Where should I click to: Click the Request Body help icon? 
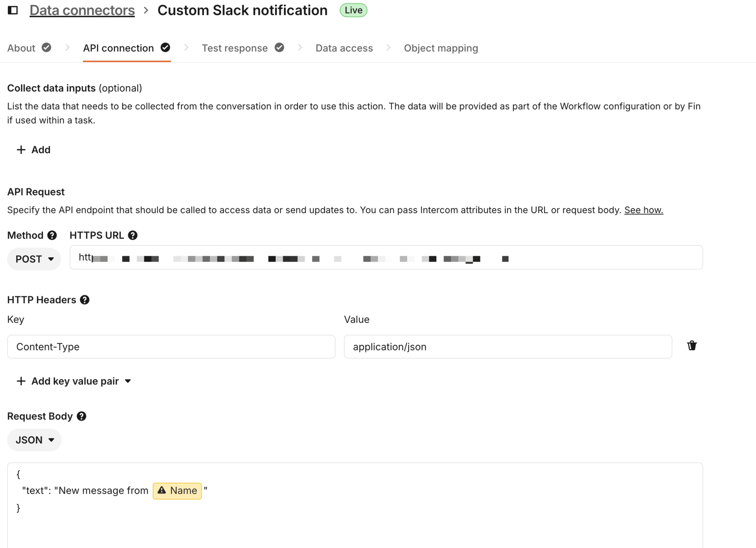81,416
